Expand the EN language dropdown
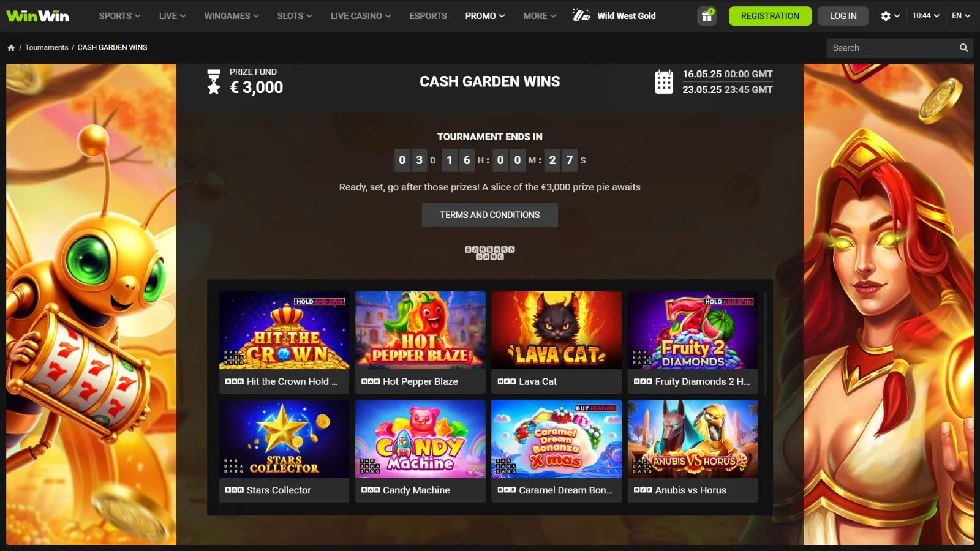 [x=961, y=16]
